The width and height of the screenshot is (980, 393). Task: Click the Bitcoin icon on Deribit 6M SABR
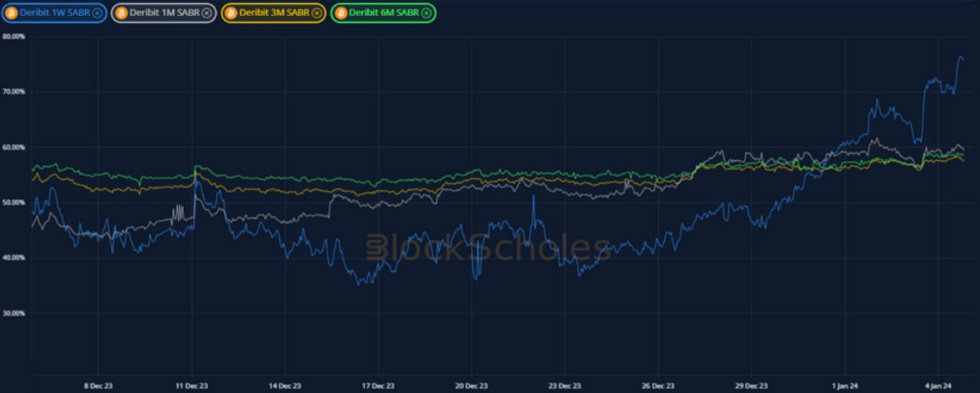tap(340, 13)
